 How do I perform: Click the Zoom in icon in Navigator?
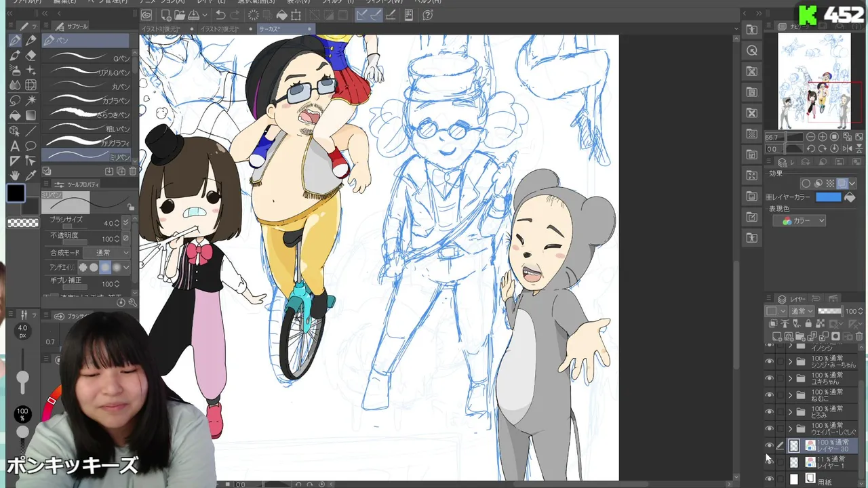pos(823,137)
